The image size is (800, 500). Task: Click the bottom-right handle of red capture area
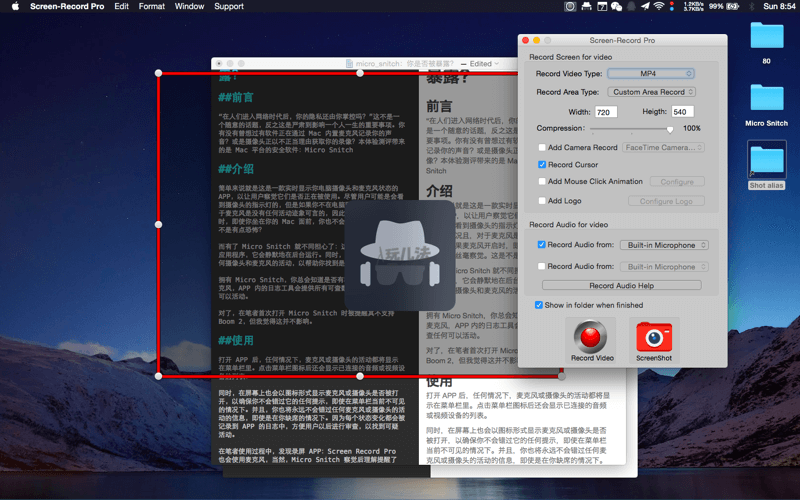click(562, 376)
